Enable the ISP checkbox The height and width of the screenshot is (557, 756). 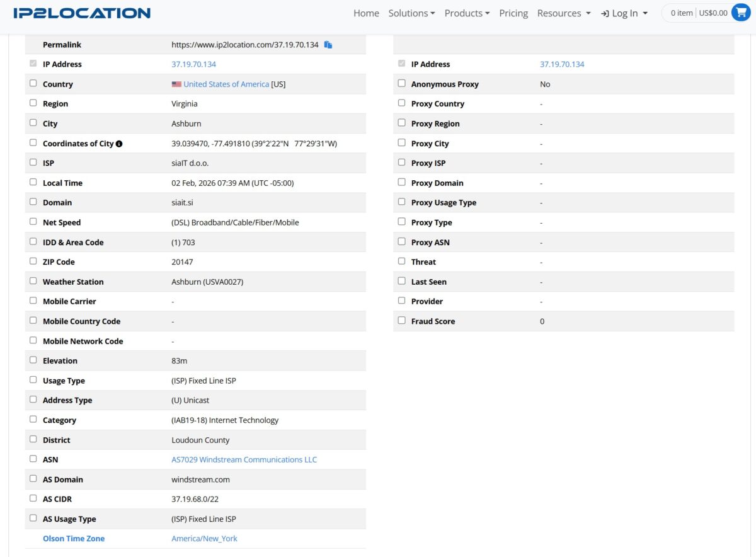coord(33,162)
